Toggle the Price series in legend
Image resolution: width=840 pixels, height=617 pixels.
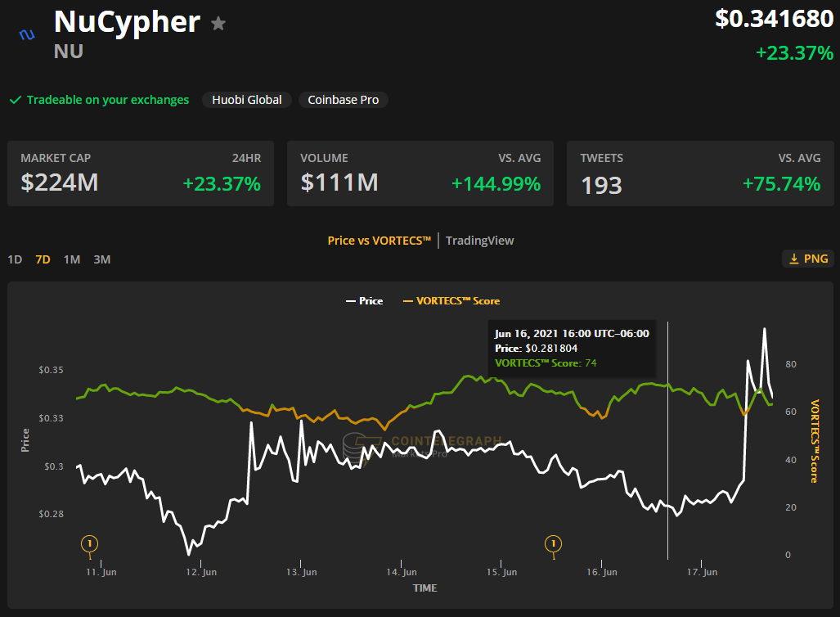click(x=364, y=301)
